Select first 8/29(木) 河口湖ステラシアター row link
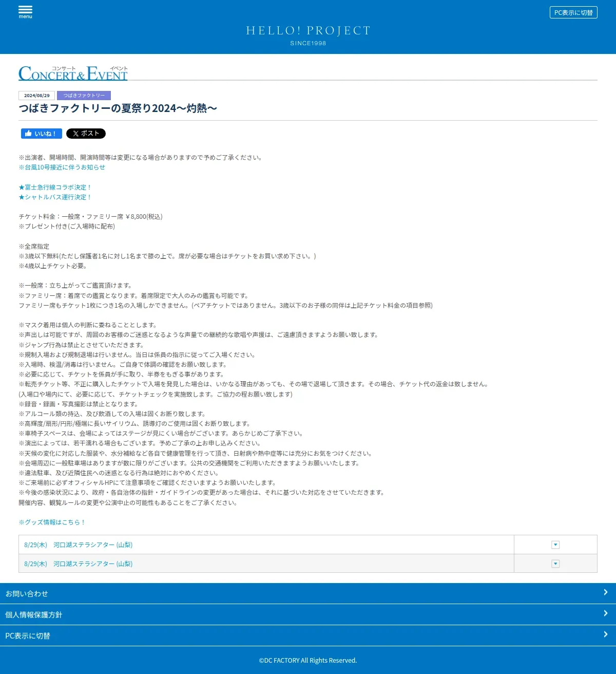 tap(79, 545)
